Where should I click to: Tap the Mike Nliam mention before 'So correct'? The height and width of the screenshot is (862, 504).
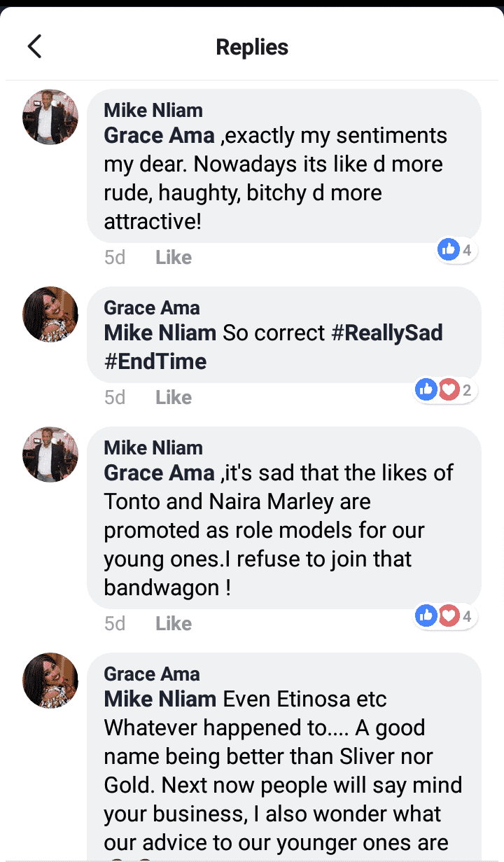160,333
